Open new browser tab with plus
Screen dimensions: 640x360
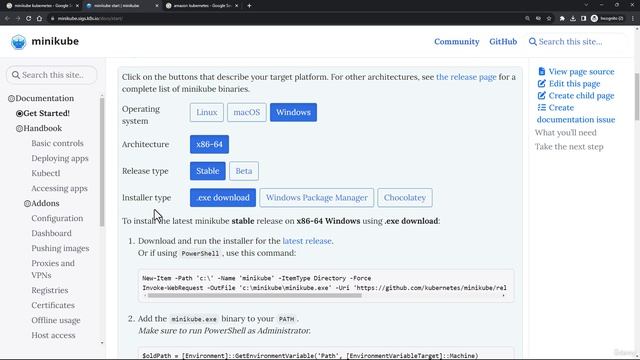tap(249, 6)
